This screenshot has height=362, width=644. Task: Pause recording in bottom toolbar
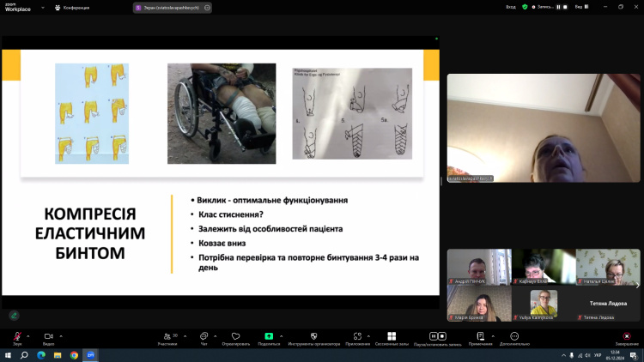[x=434, y=336]
